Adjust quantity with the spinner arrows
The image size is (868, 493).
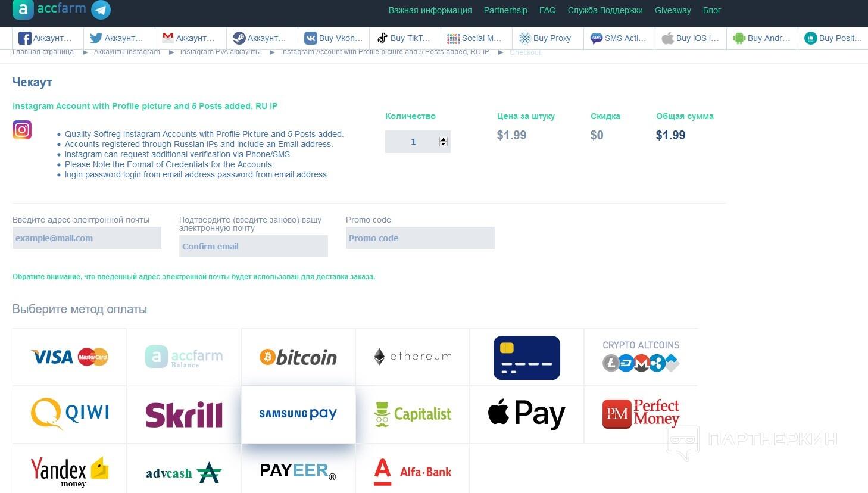click(x=443, y=142)
